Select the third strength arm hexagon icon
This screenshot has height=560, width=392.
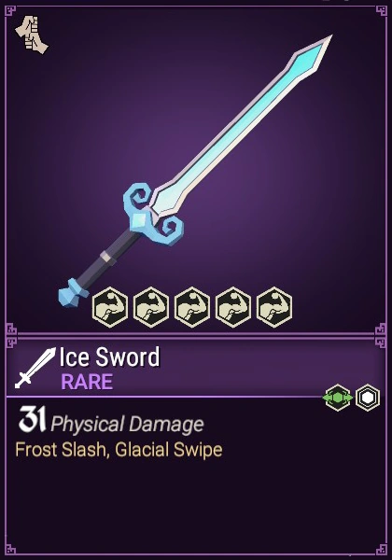pos(192,307)
